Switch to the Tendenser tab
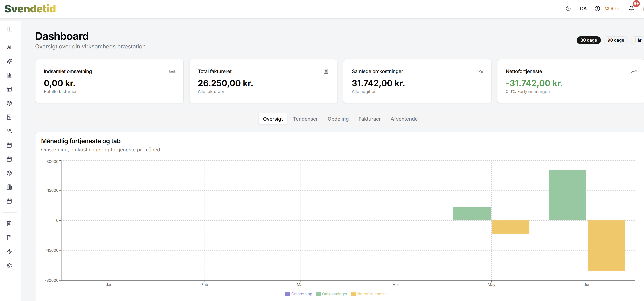644x301 pixels. click(x=305, y=119)
